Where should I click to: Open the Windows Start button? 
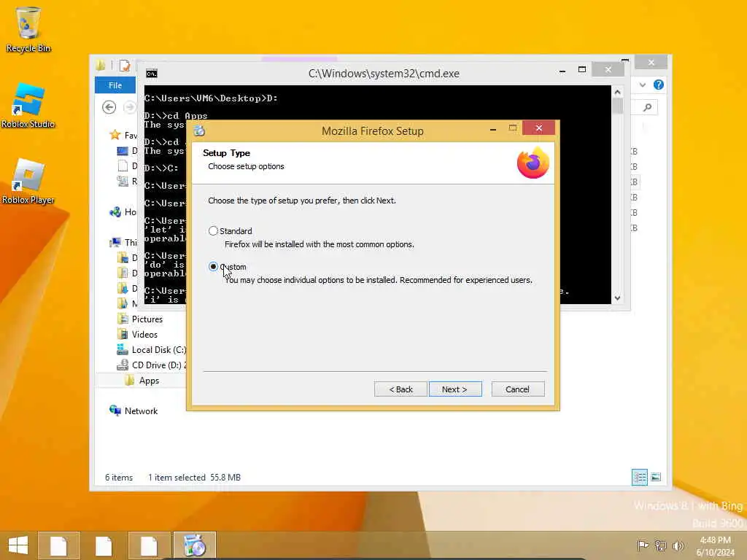(18, 545)
